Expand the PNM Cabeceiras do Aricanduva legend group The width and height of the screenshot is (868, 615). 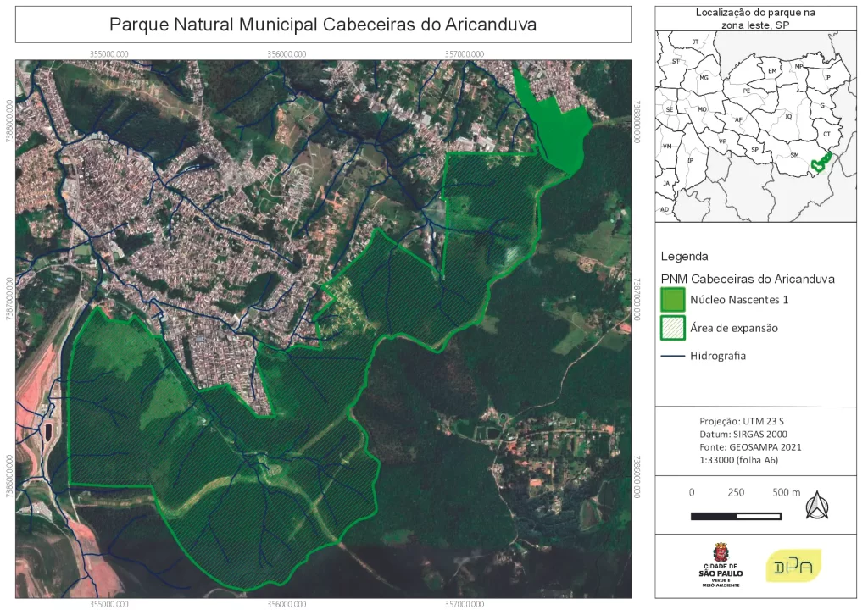[749, 278]
